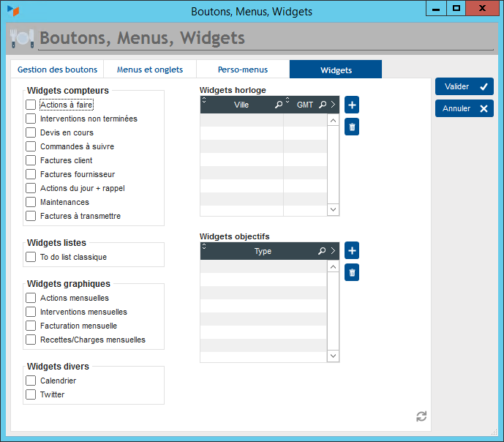Check the Devis en cours widget
Screen dimensions: 504x442
[x=31, y=133]
